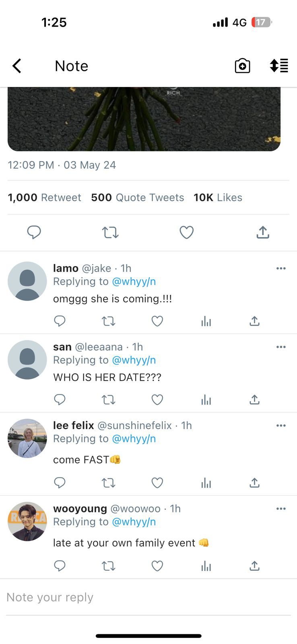
Task: Retweet lee felix's reply
Action: click(108, 483)
